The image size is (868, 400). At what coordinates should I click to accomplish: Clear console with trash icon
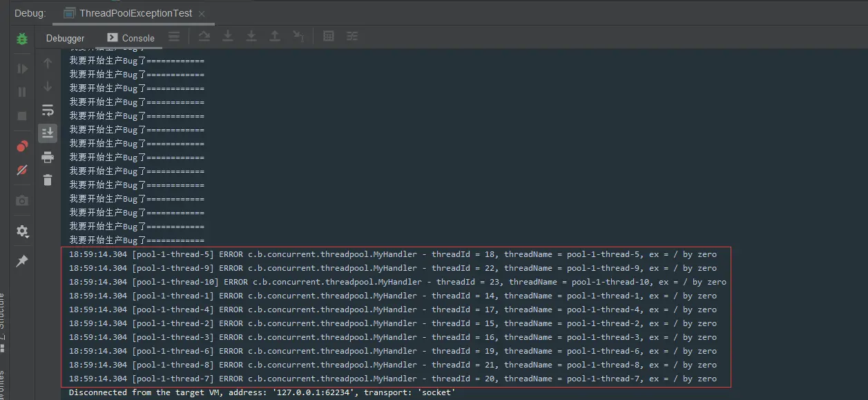point(48,180)
